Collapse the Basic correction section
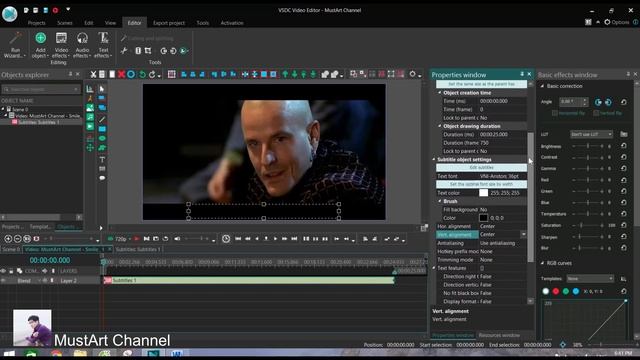The height and width of the screenshot is (360, 640). (x=542, y=86)
